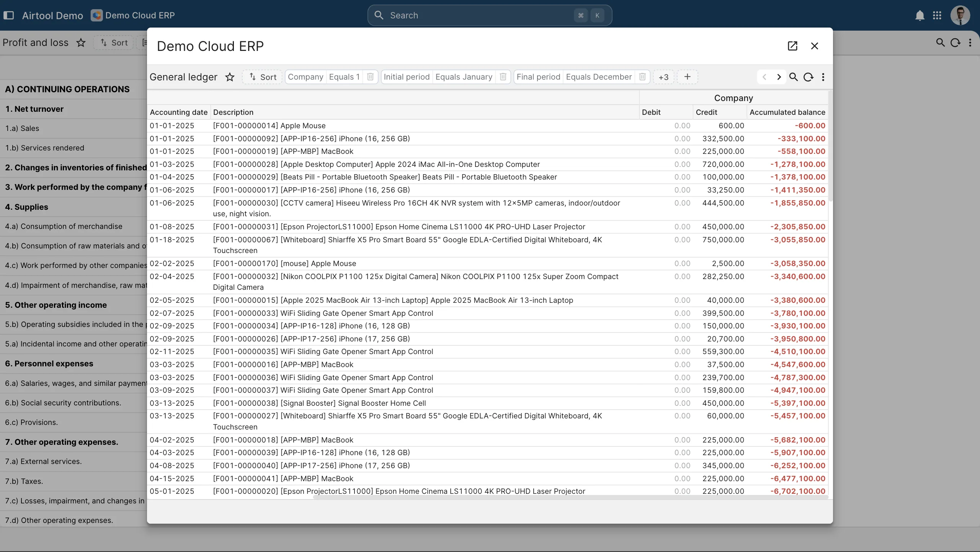Select 7.d) Other operating expenses row
980x552 pixels.
[x=73, y=520]
